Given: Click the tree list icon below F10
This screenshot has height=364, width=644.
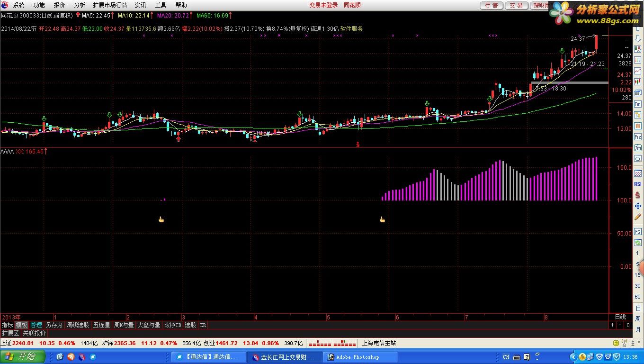Looking at the screenshot, I should [638, 115].
